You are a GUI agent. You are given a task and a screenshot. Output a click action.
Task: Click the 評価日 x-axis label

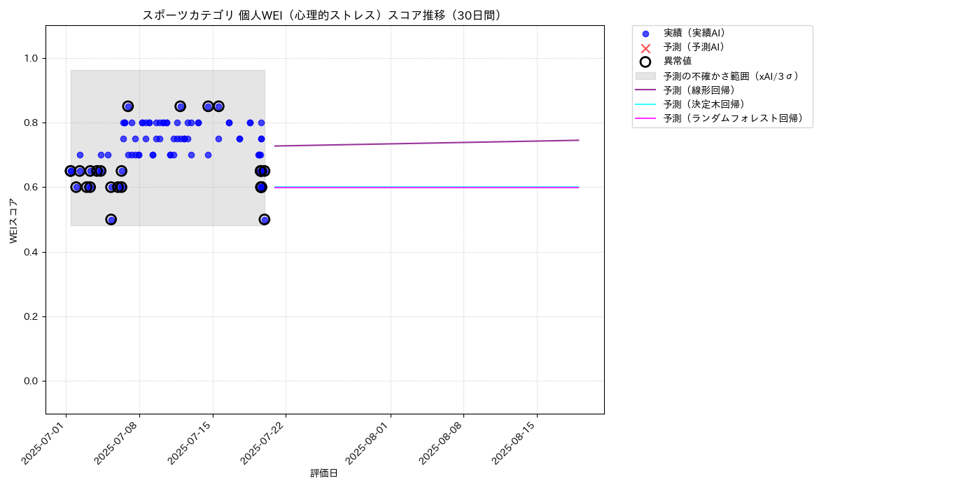pyautogui.click(x=324, y=473)
